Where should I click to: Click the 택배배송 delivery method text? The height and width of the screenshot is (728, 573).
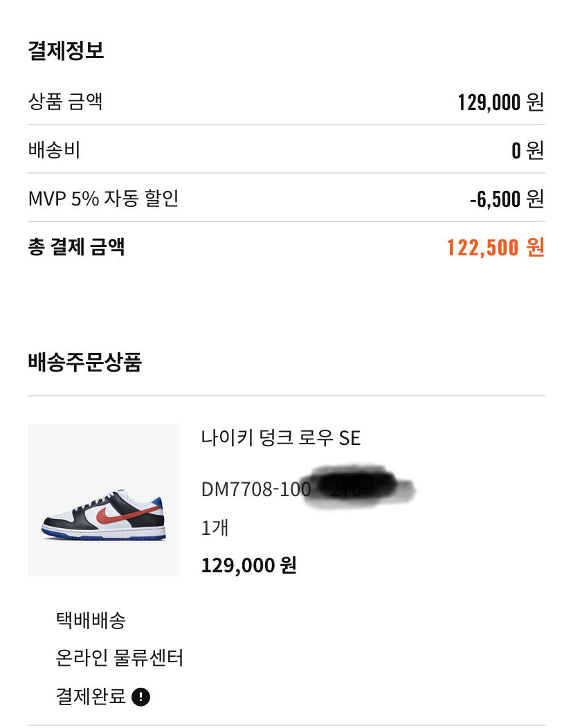click(x=90, y=620)
